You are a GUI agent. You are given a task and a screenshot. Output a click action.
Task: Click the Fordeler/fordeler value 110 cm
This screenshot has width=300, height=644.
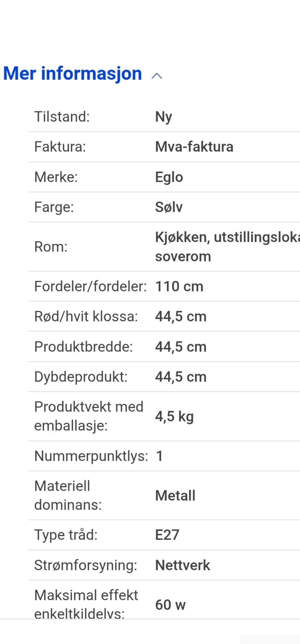click(179, 287)
